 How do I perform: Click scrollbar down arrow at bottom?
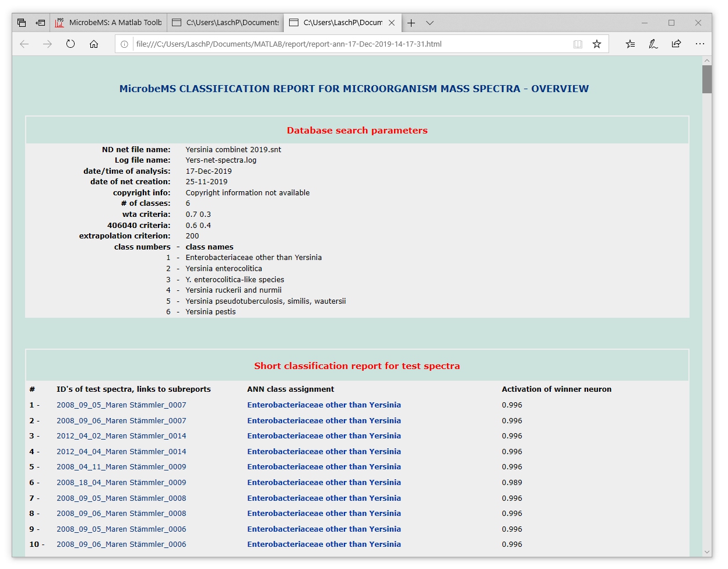click(x=707, y=552)
